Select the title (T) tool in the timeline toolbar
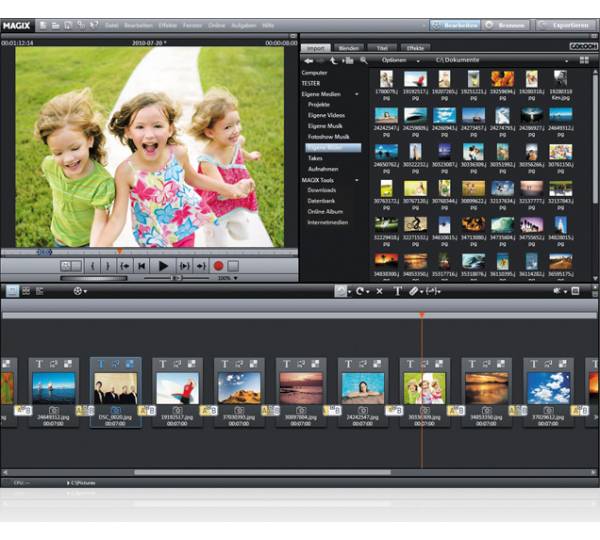 pyautogui.click(x=397, y=291)
